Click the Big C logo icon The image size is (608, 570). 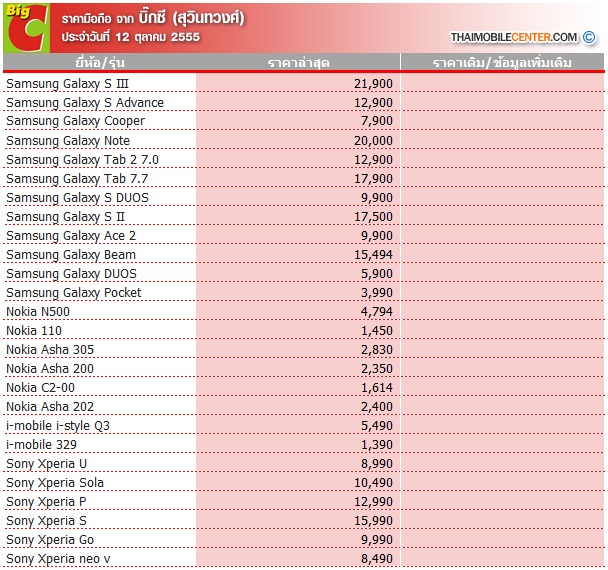[26, 28]
